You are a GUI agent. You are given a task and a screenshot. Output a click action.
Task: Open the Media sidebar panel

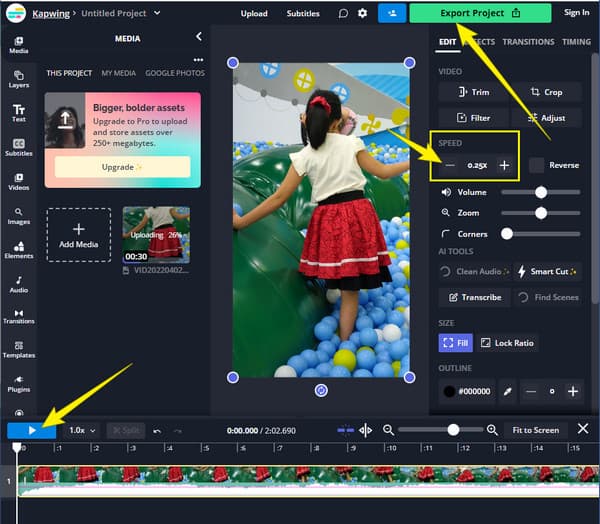(18, 45)
